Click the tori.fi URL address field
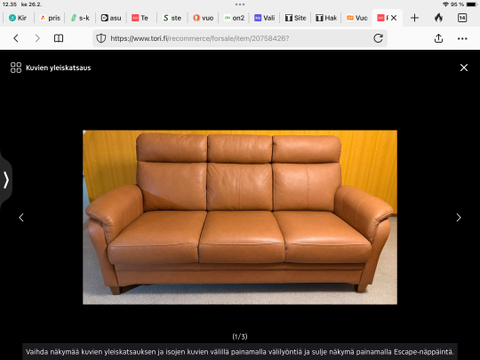The image size is (480, 360). [x=240, y=38]
